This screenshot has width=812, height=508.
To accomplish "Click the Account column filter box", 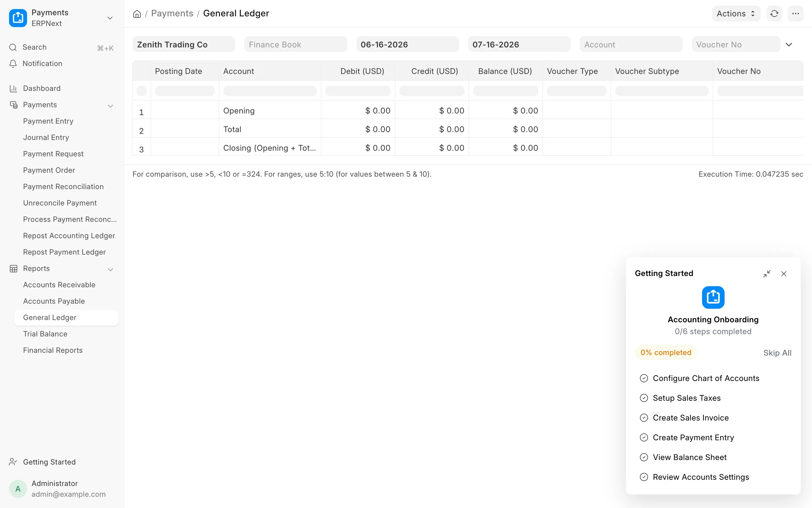I will point(270,91).
